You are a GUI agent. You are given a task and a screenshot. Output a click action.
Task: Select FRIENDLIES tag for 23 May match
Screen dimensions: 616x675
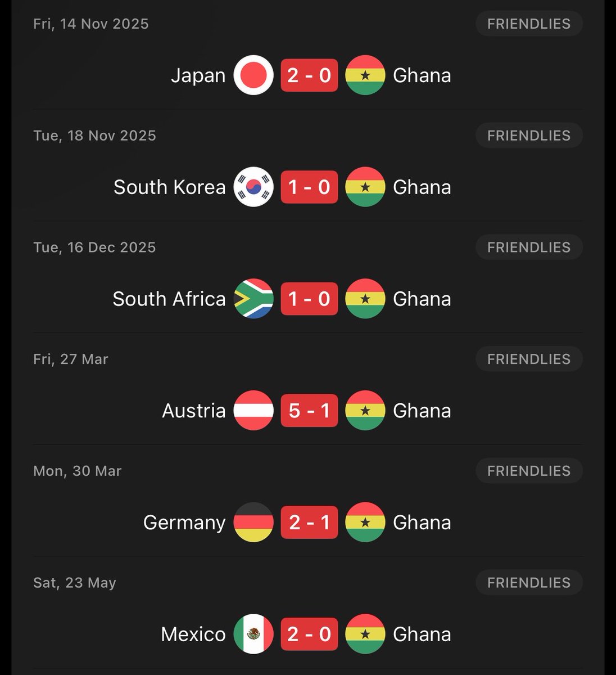tap(529, 583)
